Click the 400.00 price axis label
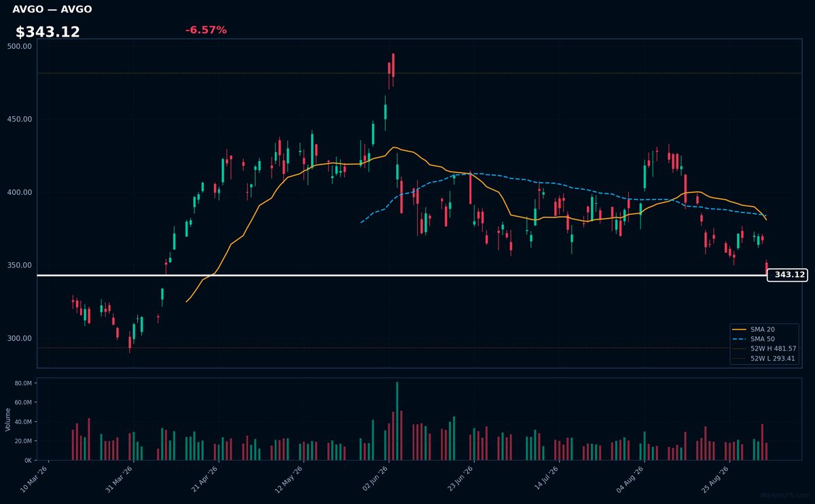This screenshot has width=815, height=504. coord(19,192)
